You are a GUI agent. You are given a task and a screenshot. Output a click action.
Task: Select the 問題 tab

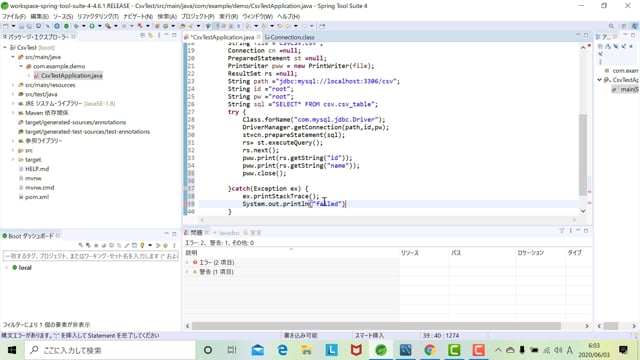196,233
